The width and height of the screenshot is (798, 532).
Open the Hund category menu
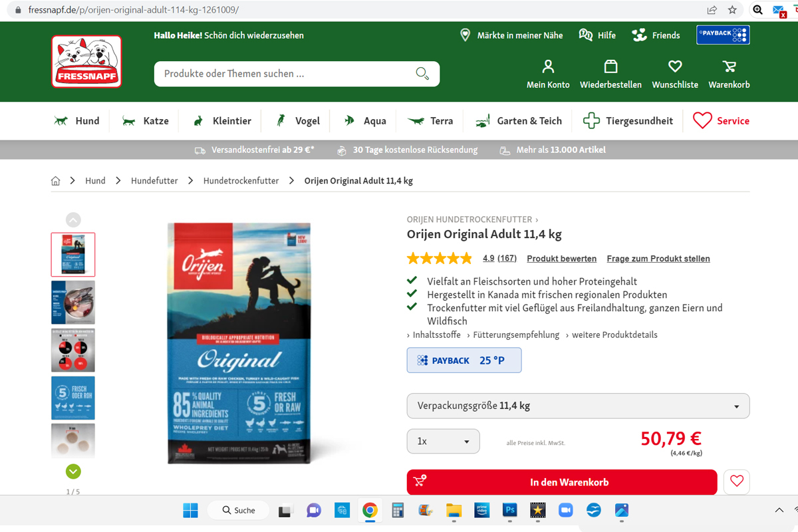[x=76, y=121]
